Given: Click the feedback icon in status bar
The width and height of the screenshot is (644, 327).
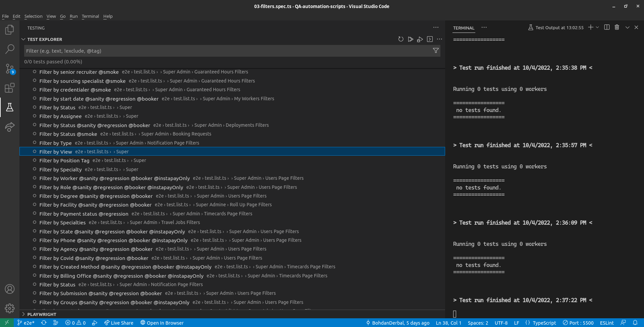Looking at the screenshot, I should 623,323.
